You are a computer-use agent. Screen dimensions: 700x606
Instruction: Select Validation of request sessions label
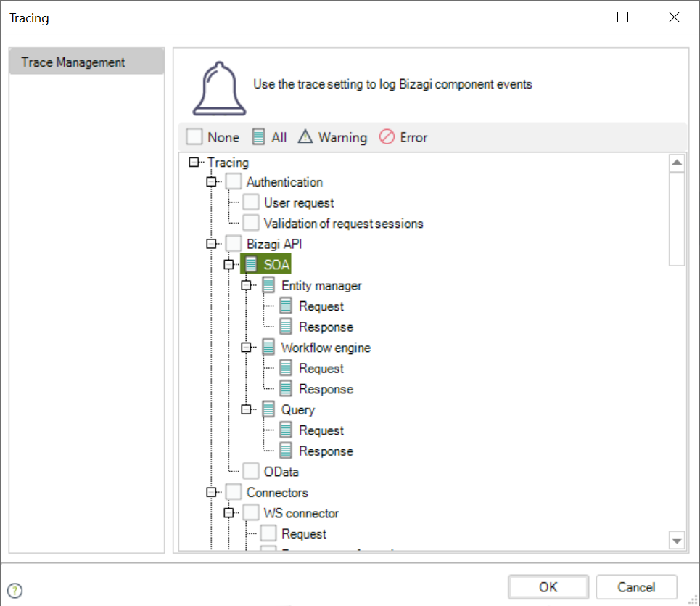pos(343,224)
